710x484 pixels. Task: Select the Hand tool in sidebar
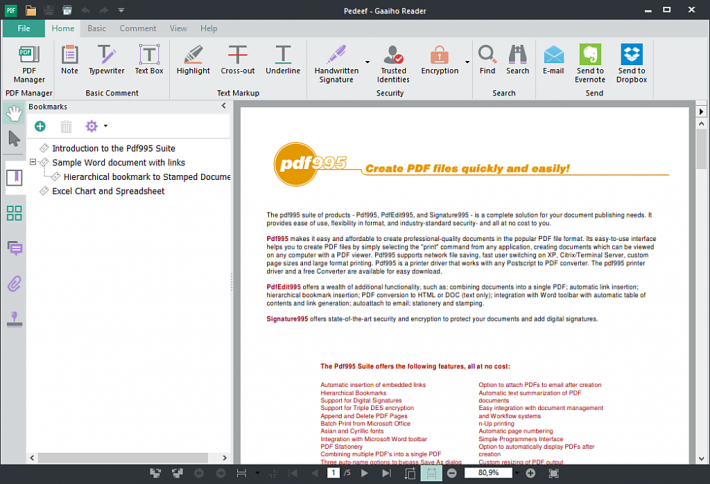tap(14, 113)
